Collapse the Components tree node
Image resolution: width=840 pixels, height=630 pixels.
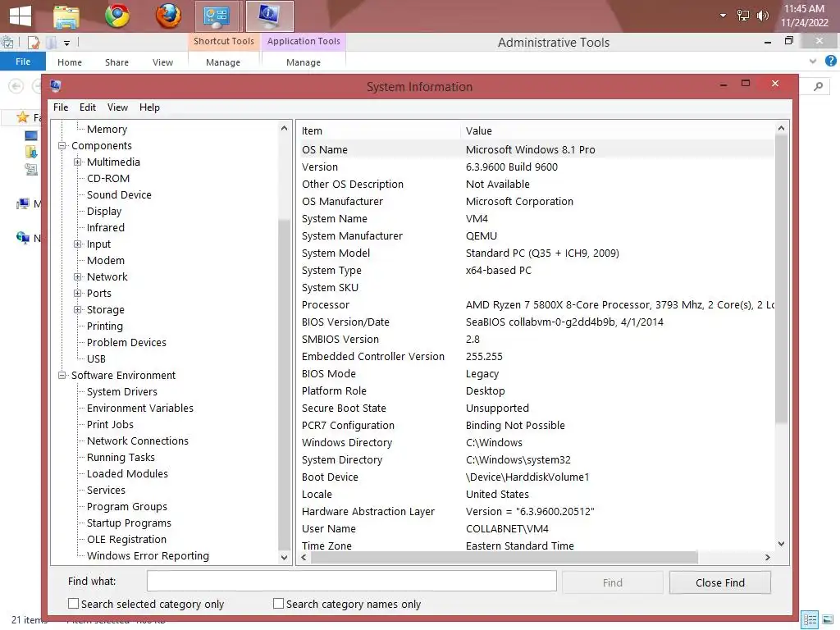point(62,146)
